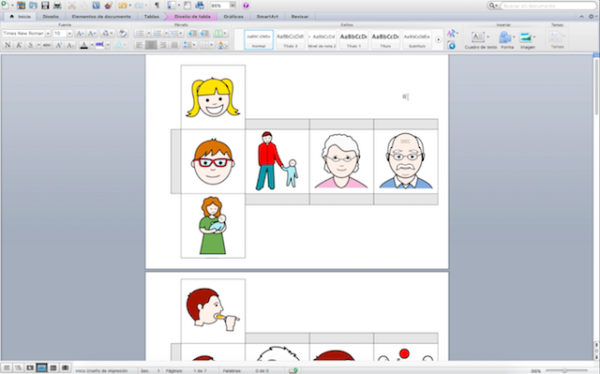Click the format painter brush icon
Screen dimensions: 600x374
click(x=108, y=5)
